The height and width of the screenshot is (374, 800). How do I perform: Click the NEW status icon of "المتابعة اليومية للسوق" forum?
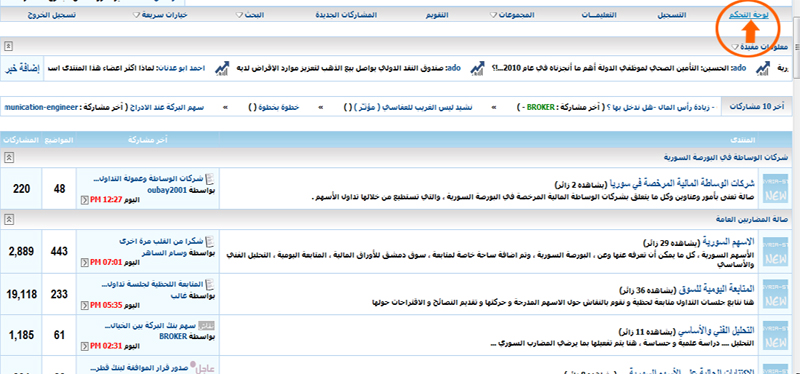775,293
